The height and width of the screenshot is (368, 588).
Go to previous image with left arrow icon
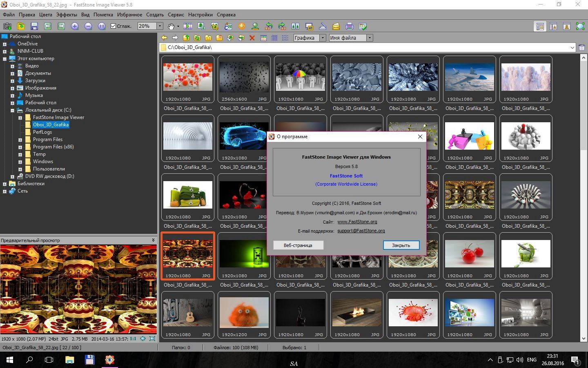(x=48, y=26)
